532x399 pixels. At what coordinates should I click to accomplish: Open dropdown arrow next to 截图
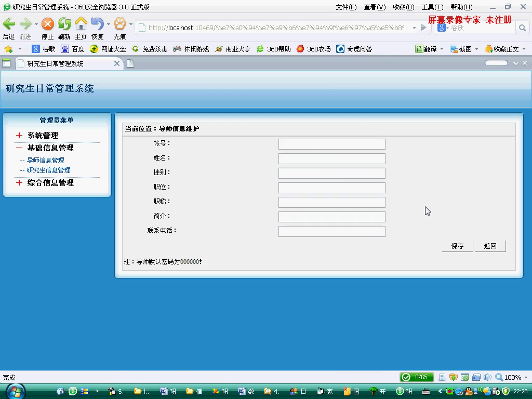477,49
